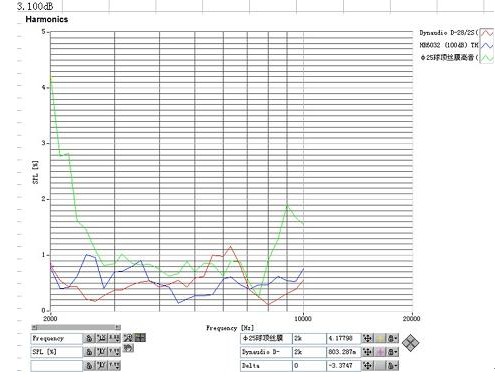Click the Dynaudio D-28/2S legend plot sample
Screen dimensions: 495x377
tap(486, 33)
